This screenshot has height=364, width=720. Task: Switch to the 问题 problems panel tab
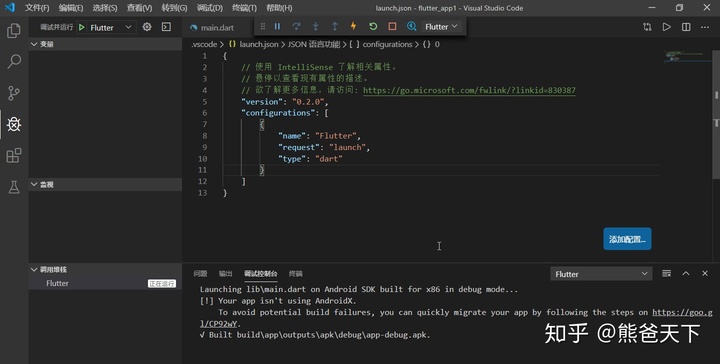[x=200, y=274]
